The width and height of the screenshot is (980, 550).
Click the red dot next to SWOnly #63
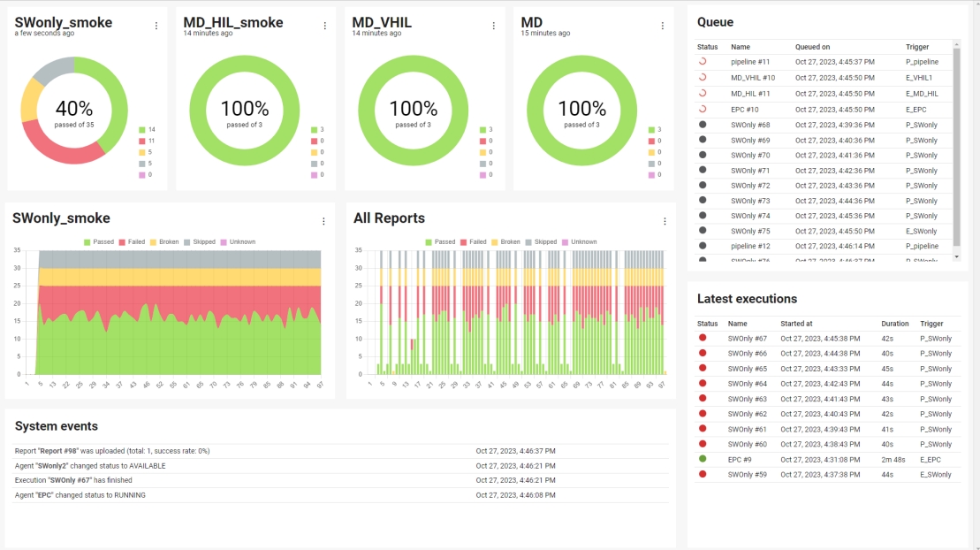[703, 398]
